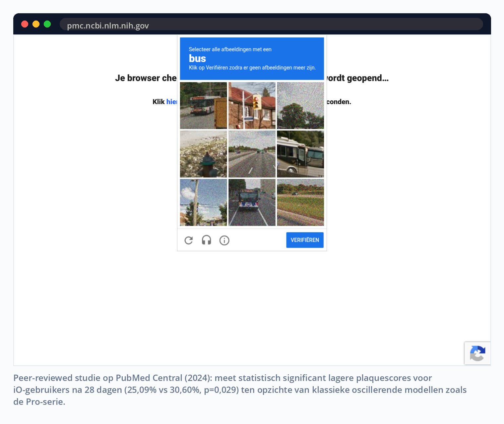Select the tile with the large motorhome coach
Viewport: 504px width, 424px height.
pyautogui.click(x=300, y=154)
